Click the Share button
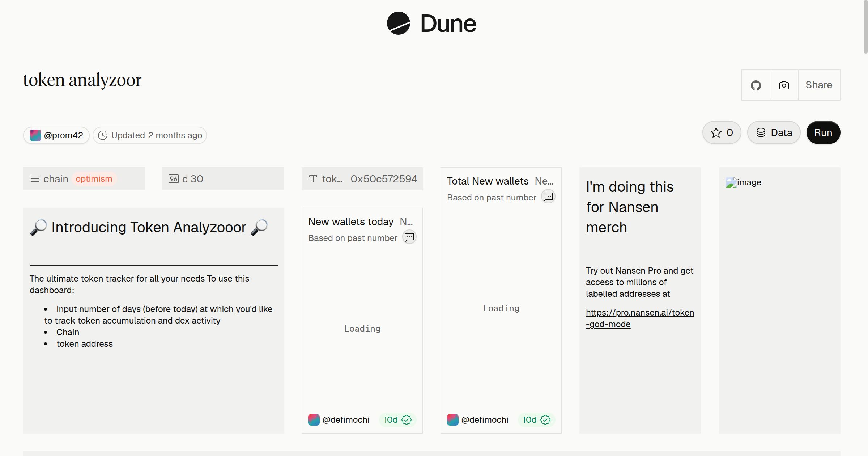The height and width of the screenshot is (456, 868). (x=819, y=85)
